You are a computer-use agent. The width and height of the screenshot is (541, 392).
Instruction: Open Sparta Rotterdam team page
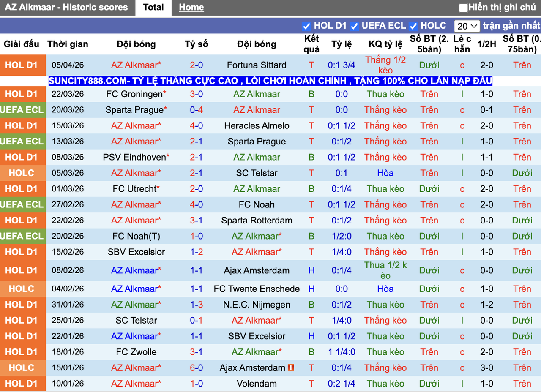(257, 220)
